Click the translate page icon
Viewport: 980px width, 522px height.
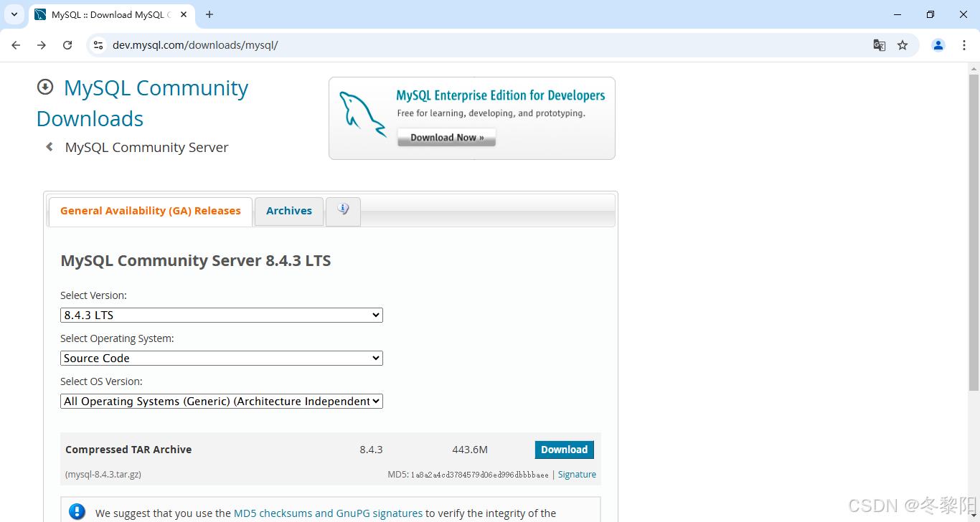click(879, 45)
